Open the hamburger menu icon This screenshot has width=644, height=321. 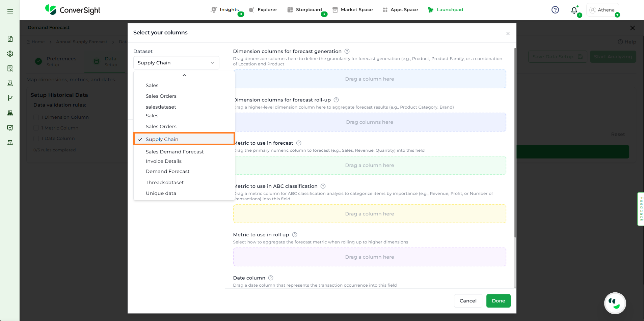pyautogui.click(x=10, y=12)
